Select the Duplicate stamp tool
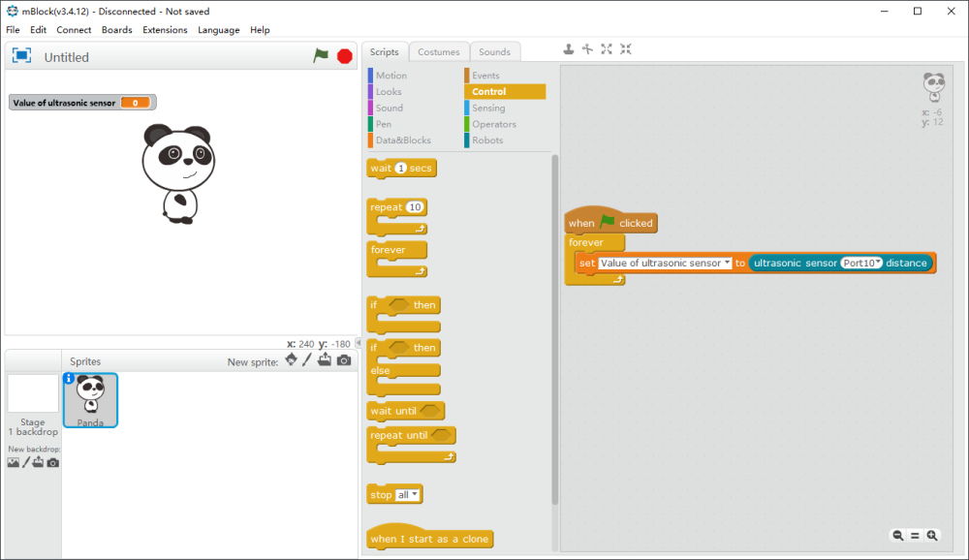This screenshot has width=969, height=560. click(x=569, y=48)
